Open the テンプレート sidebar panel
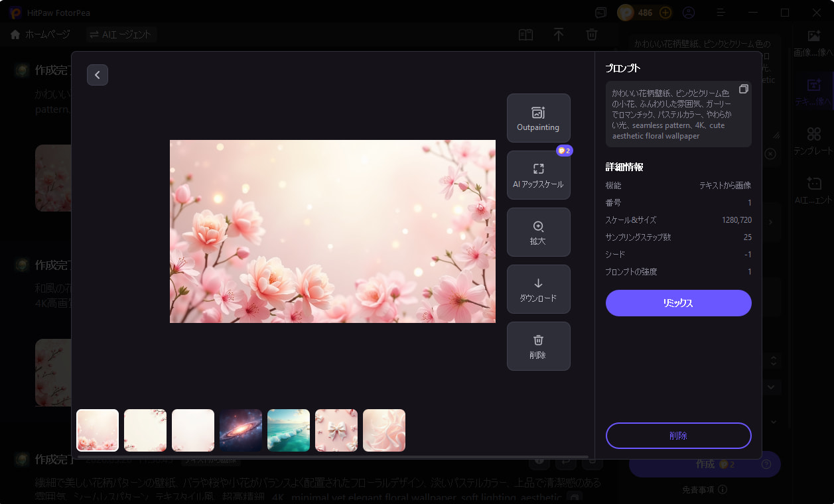Image resolution: width=834 pixels, height=504 pixels. click(x=813, y=141)
